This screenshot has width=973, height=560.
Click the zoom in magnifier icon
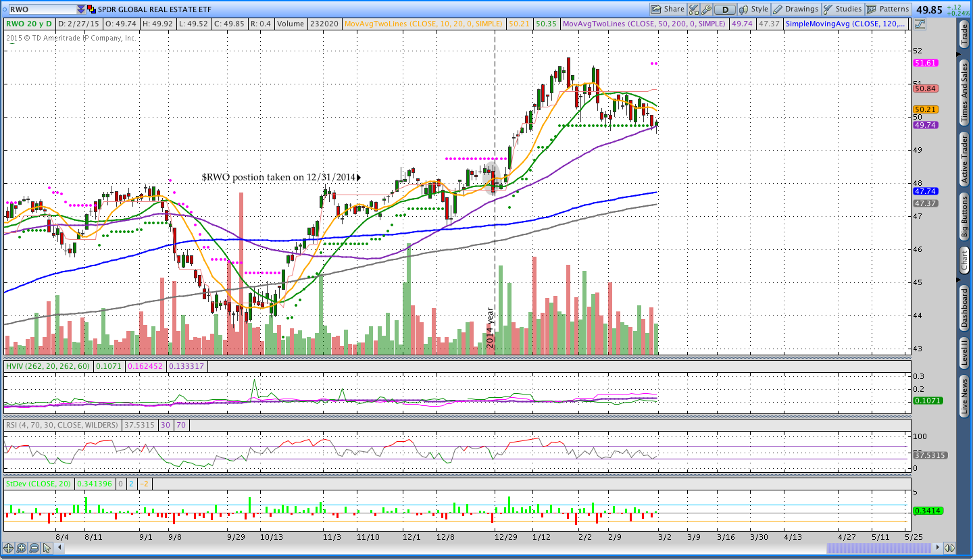point(22,548)
